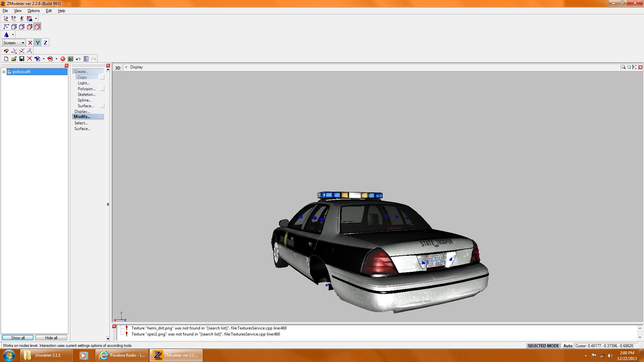
Task: Open the Modify... command group
Action: tap(82, 117)
